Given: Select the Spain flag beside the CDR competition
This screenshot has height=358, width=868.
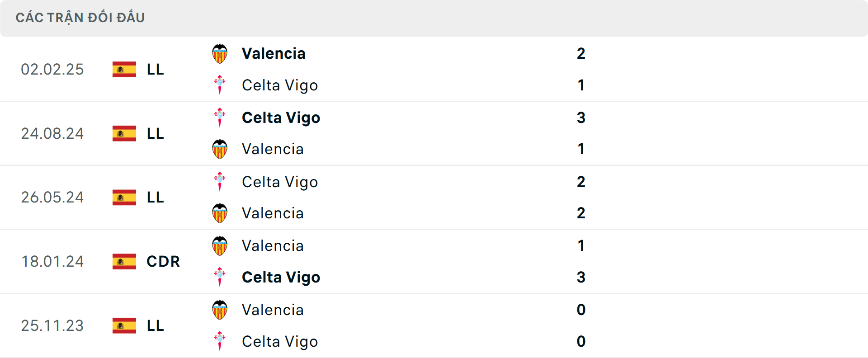Looking at the screenshot, I should pos(124,261).
